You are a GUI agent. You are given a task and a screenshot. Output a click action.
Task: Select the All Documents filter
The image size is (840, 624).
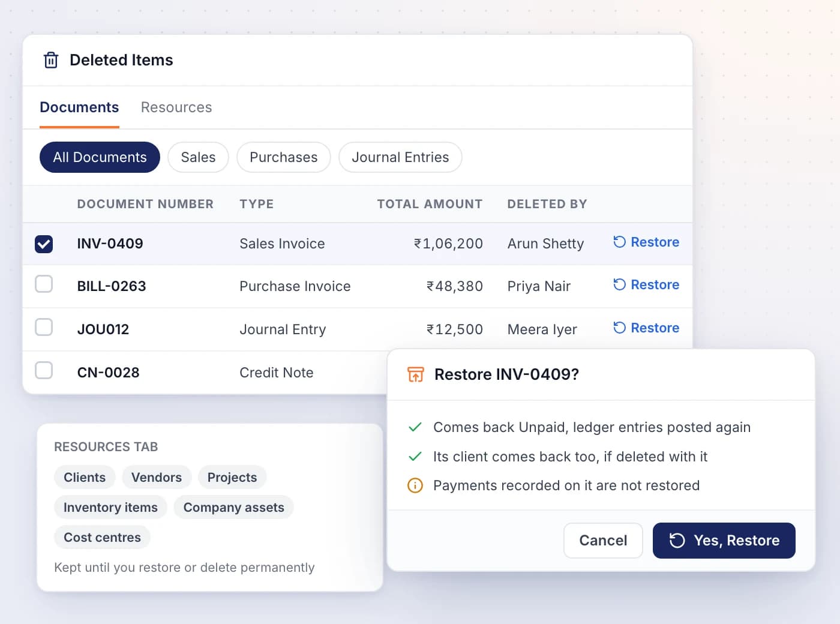(100, 157)
